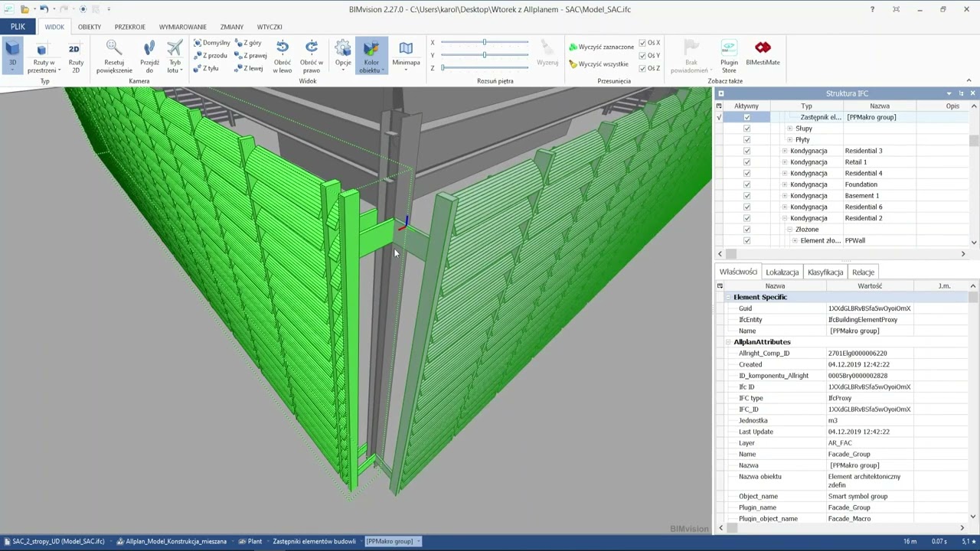This screenshot has height=551, width=980.
Task: Click Plant breadcrumb in status bar
Action: pyautogui.click(x=250, y=541)
